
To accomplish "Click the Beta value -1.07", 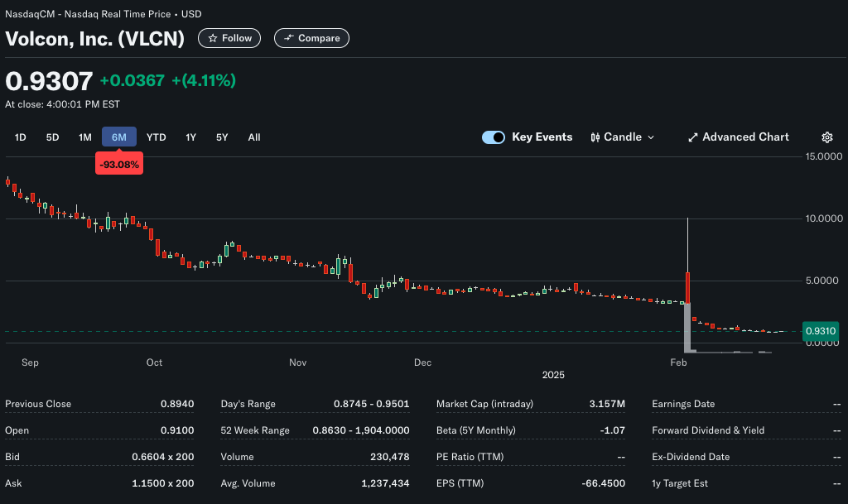I will coord(612,430).
